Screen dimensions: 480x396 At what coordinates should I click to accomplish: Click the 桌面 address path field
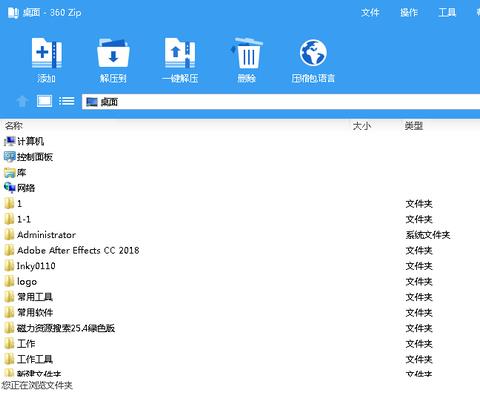(281, 102)
